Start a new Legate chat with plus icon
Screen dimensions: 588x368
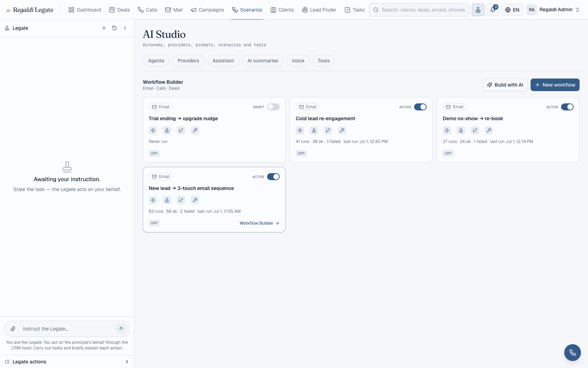coord(104,28)
